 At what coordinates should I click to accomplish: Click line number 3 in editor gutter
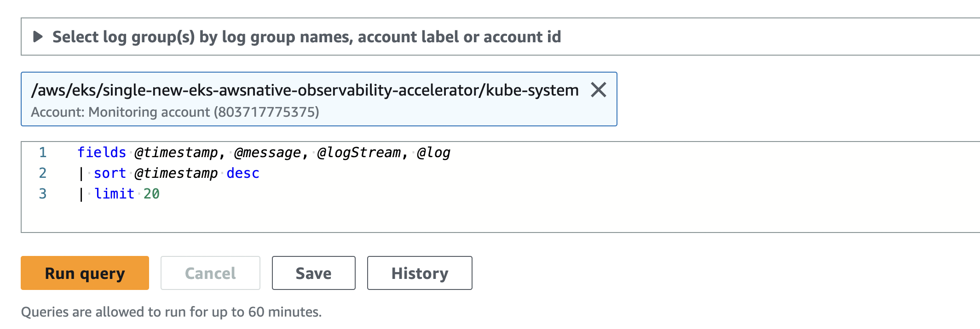click(43, 194)
